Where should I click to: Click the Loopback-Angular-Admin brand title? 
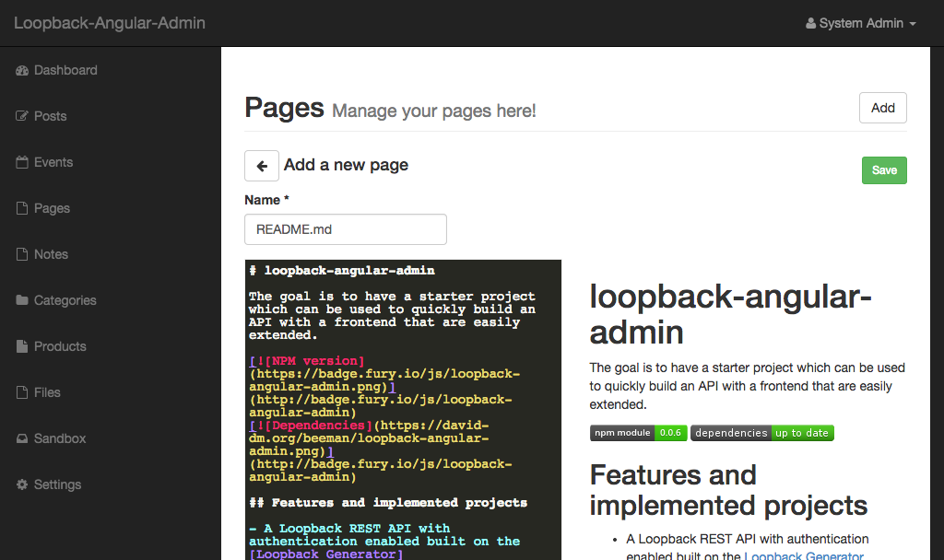(x=110, y=23)
